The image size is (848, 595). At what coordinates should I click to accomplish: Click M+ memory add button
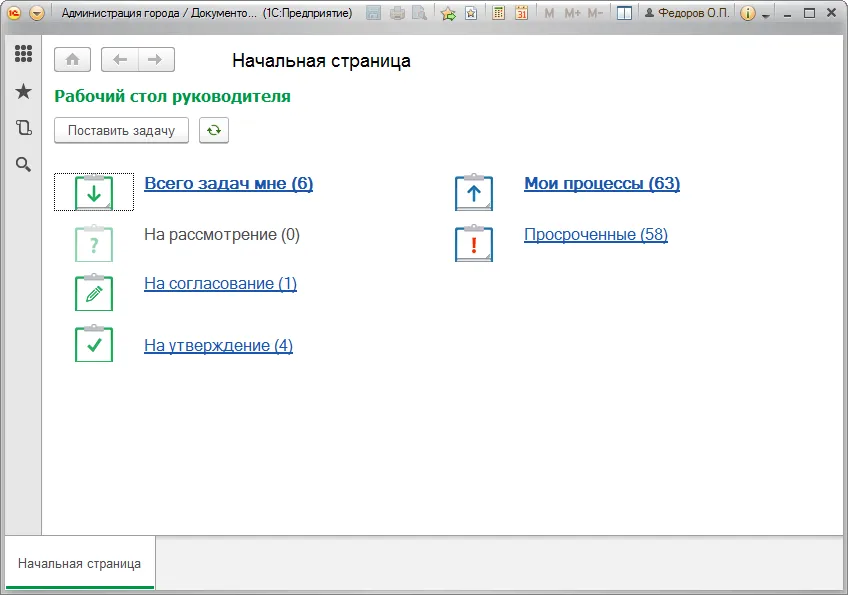click(x=572, y=13)
